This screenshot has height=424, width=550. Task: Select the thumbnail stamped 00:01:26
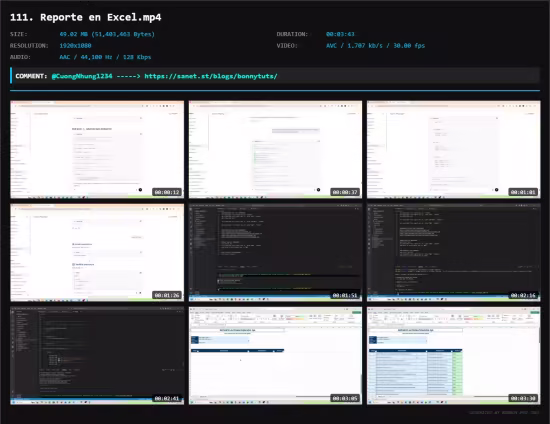pyautogui.click(x=97, y=253)
